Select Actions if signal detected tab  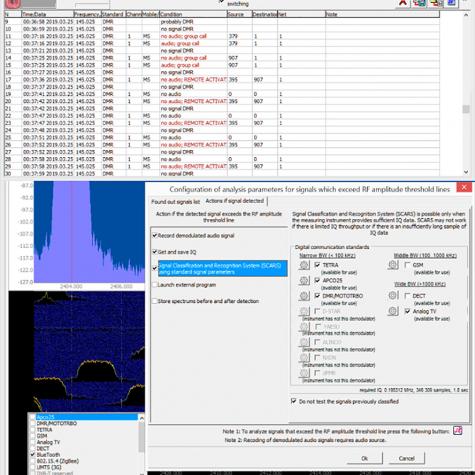click(x=235, y=201)
